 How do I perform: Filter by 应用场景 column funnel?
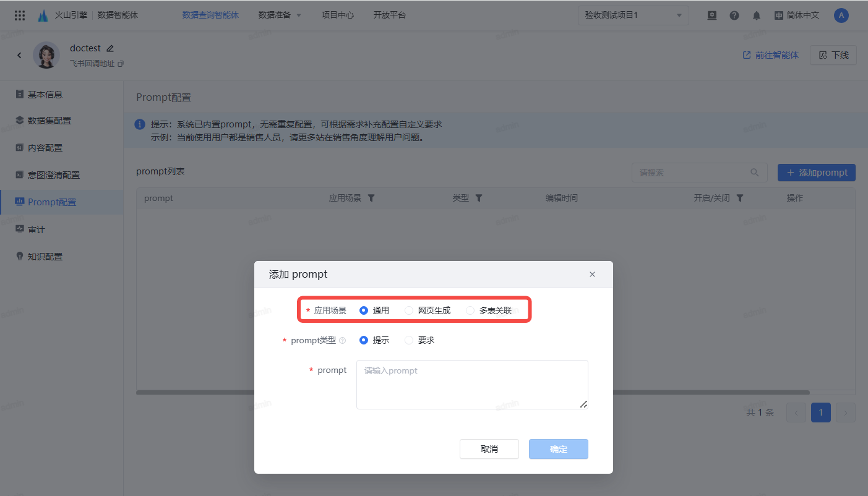tap(371, 198)
